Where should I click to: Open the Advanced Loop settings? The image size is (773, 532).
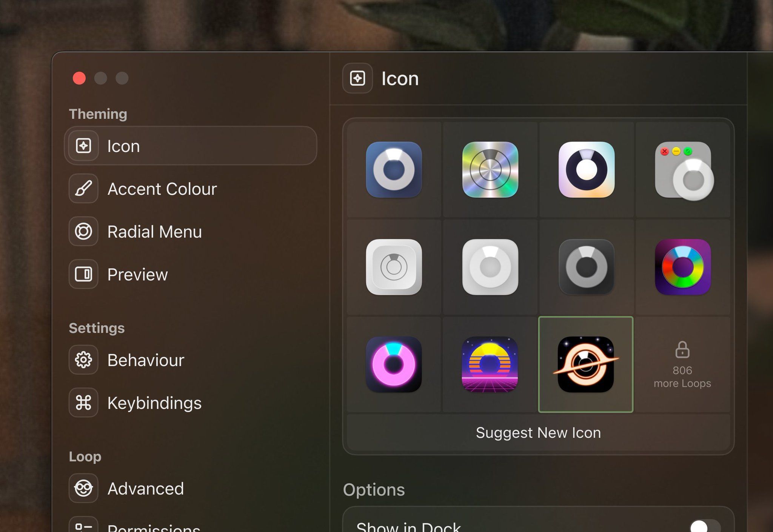coord(146,488)
